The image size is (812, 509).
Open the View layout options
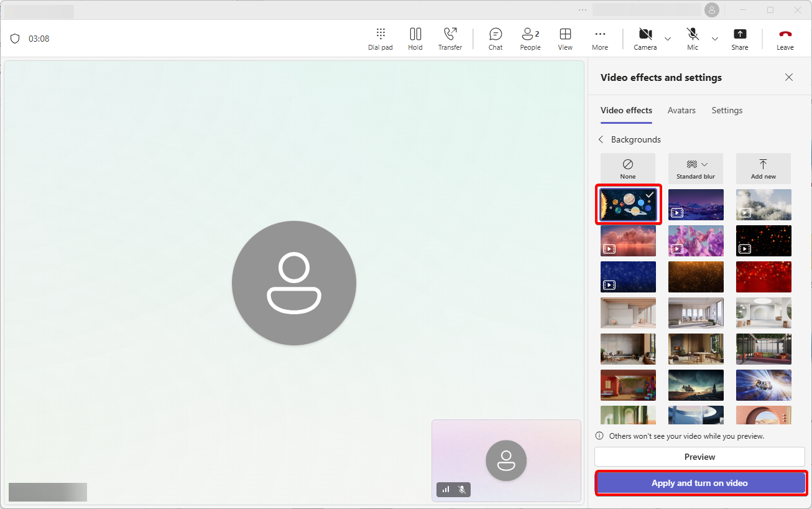coord(565,39)
